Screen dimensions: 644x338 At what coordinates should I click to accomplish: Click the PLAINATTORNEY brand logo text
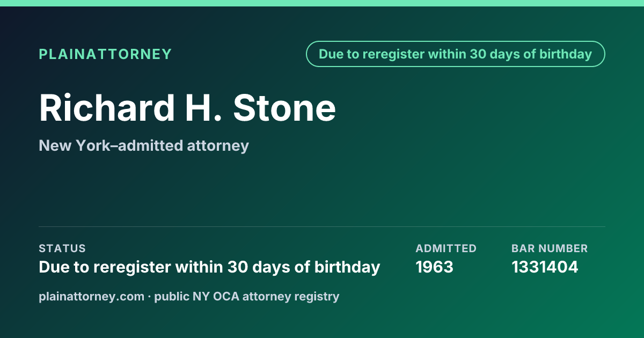click(x=105, y=54)
